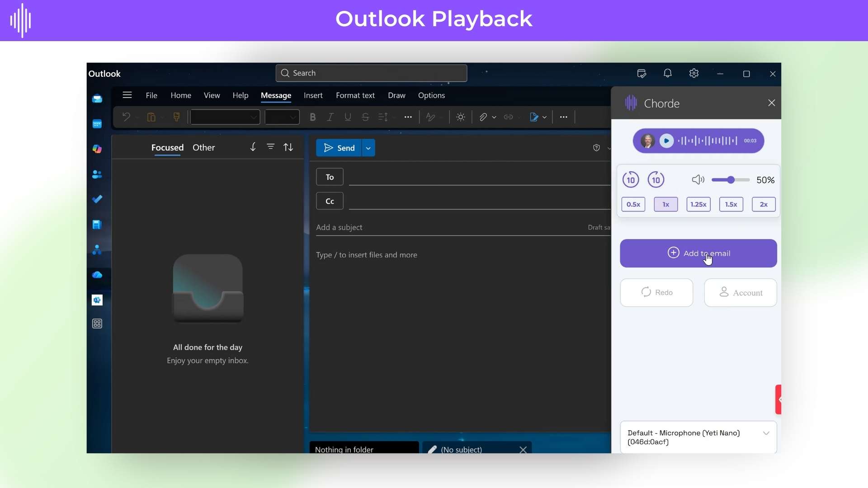This screenshot has width=868, height=488.
Task: Click Add to email in Chorde
Action: click(x=698, y=253)
